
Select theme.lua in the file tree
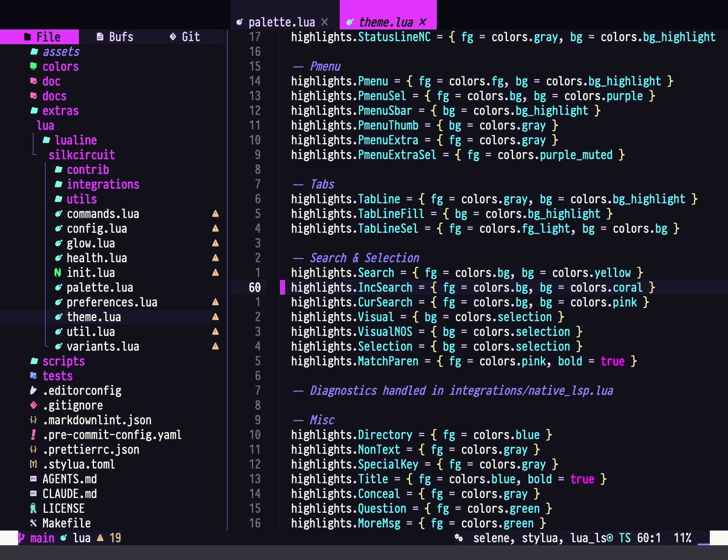tap(94, 317)
